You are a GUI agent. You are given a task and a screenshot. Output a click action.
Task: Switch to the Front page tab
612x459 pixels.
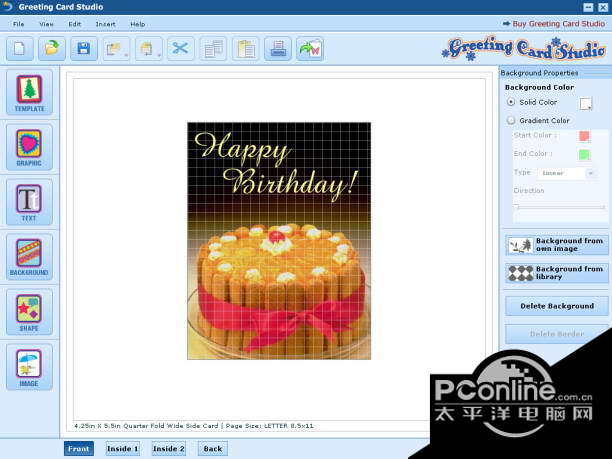pos(79,449)
